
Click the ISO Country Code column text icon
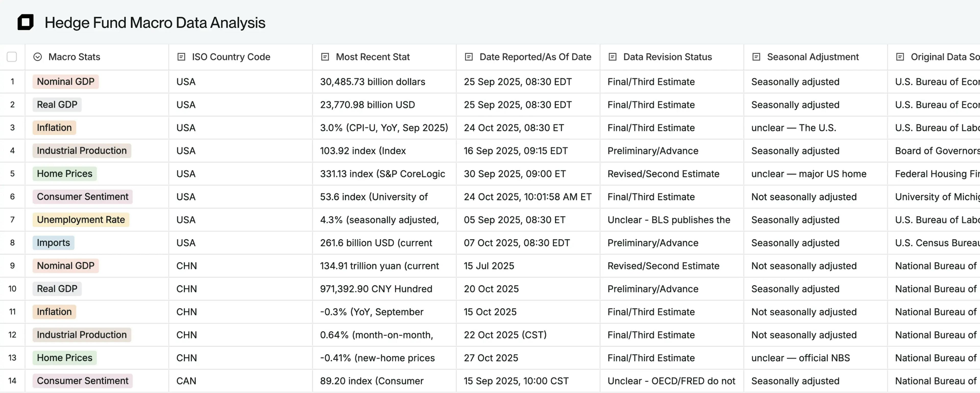pyautogui.click(x=181, y=57)
